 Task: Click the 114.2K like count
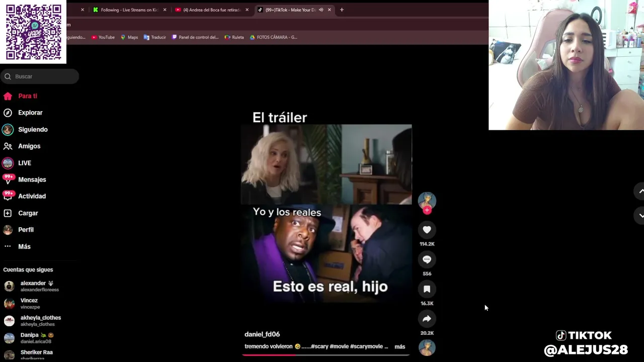point(427,244)
